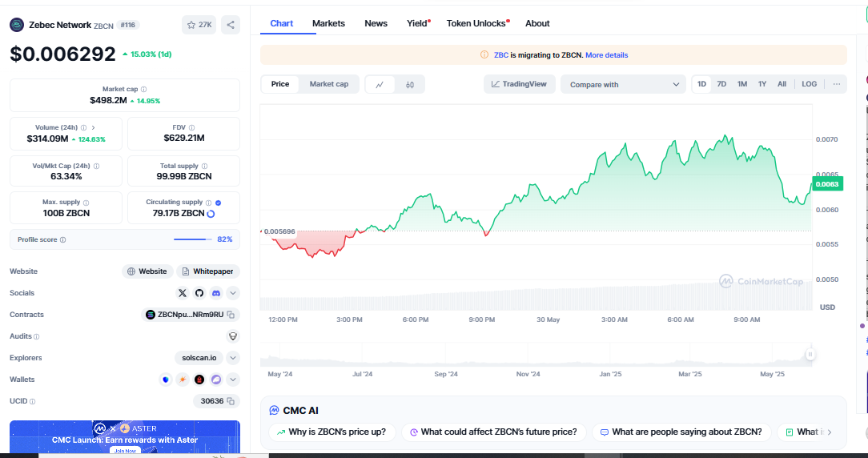Open the purple circular wallet icon
868x458 pixels.
click(x=216, y=380)
